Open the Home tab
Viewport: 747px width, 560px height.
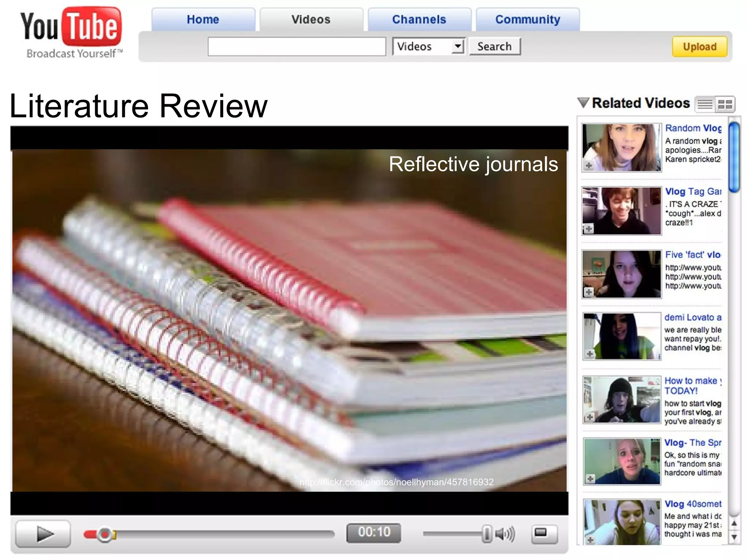(203, 19)
